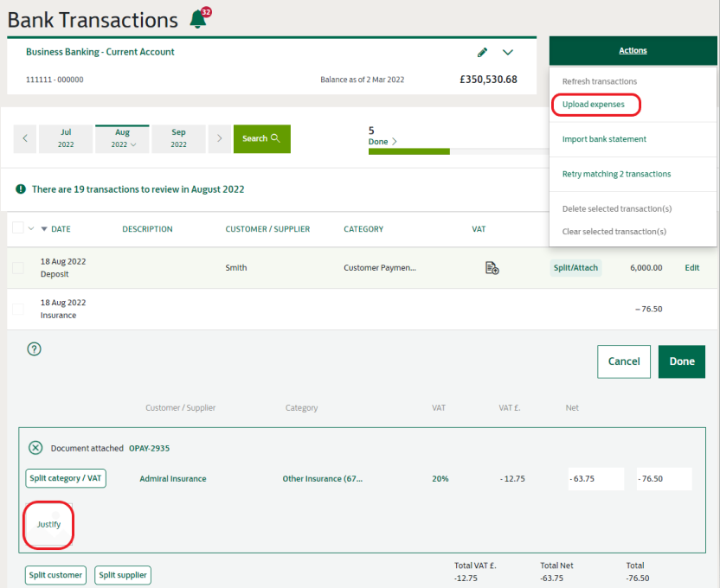This screenshot has width=720, height=588.
Task: Open the select-all checkbox dropdown chevron
Action: point(31,228)
